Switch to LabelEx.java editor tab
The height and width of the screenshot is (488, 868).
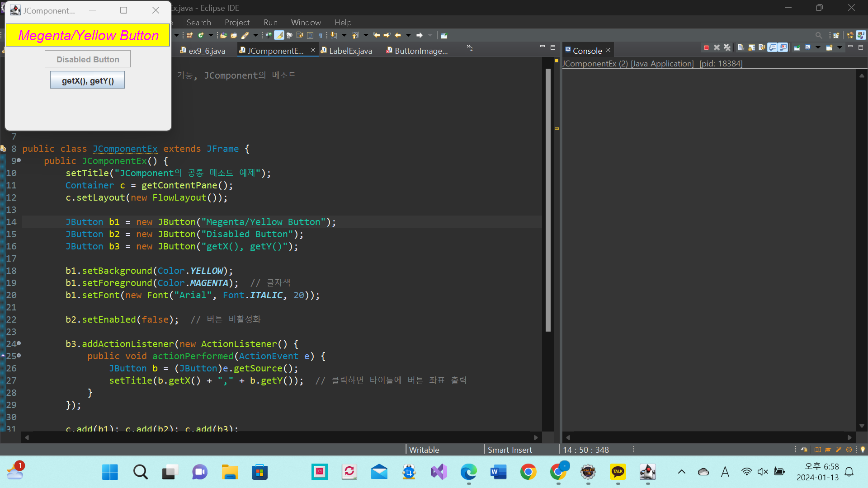[x=350, y=51]
